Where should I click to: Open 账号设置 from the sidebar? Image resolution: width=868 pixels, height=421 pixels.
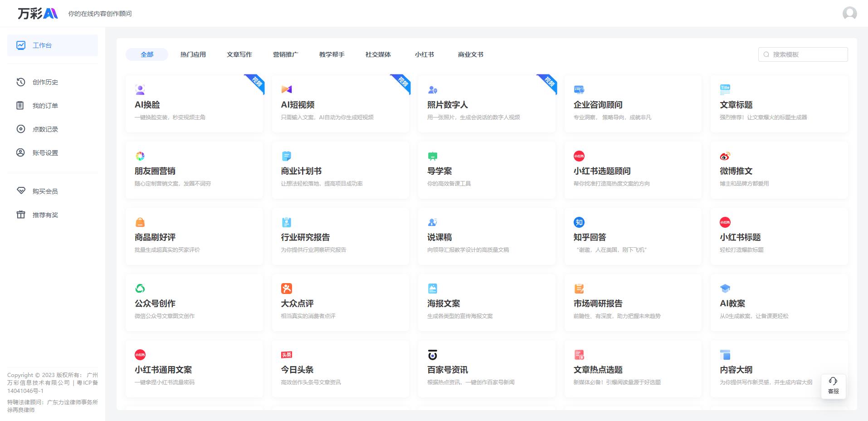coord(45,153)
